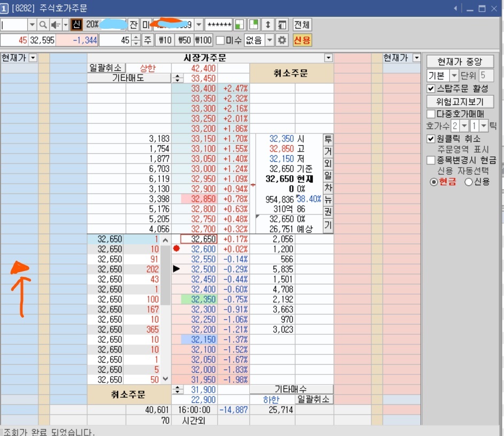
Task: Click the 현재가 중앙 button
Action: (x=460, y=61)
